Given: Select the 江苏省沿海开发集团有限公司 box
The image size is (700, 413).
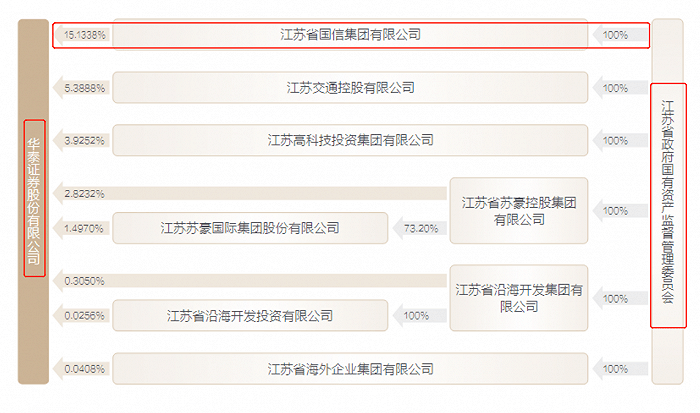Looking at the screenshot, I should click(x=519, y=298).
